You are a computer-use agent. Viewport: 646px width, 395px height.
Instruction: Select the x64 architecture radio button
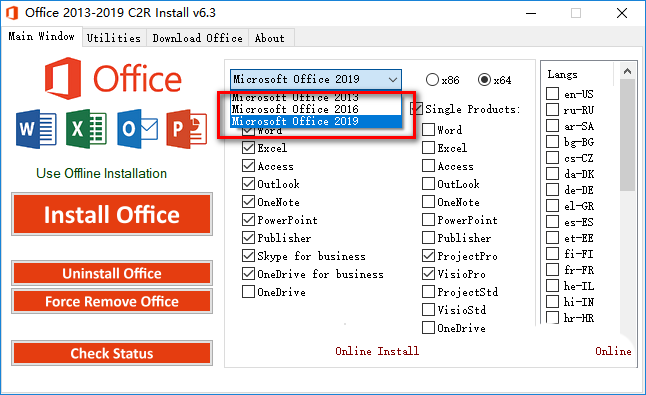(484, 79)
